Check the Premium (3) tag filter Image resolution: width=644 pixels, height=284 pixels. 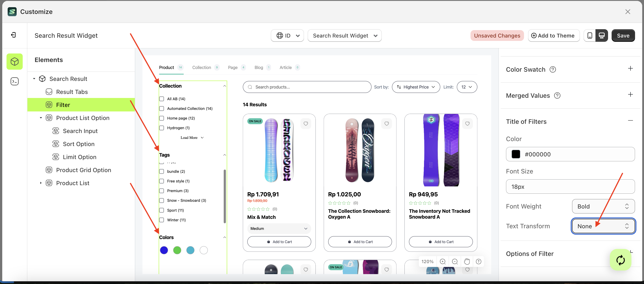162,191
